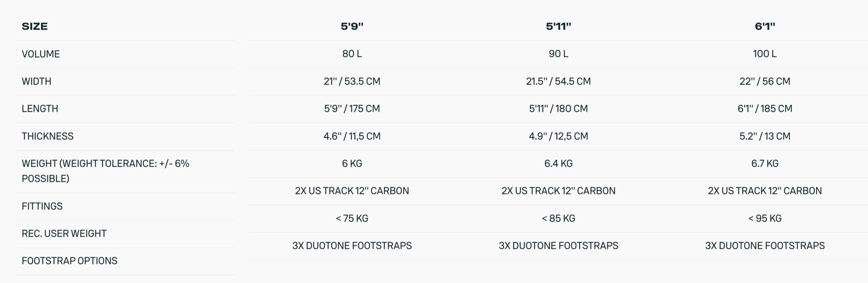Click the WIDTH row label

click(x=36, y=81)
